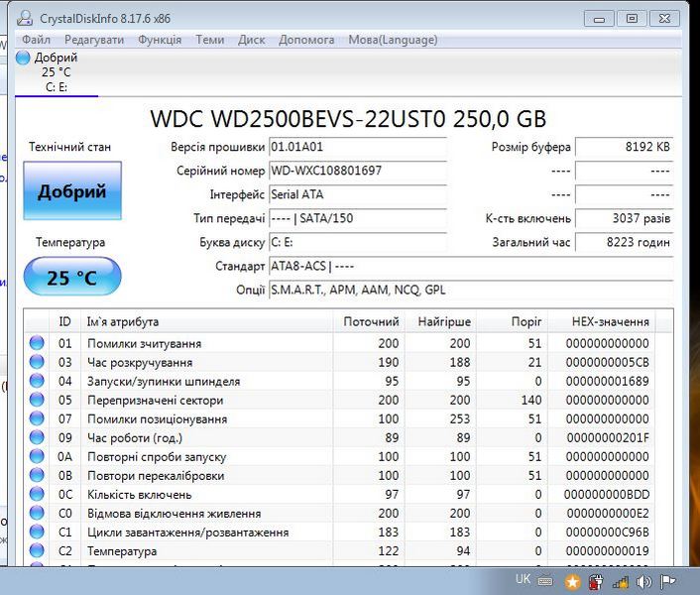Click status orb for attribute 01 Помилки зчитування
700x595 pixels.
click(x=37, y=343)
